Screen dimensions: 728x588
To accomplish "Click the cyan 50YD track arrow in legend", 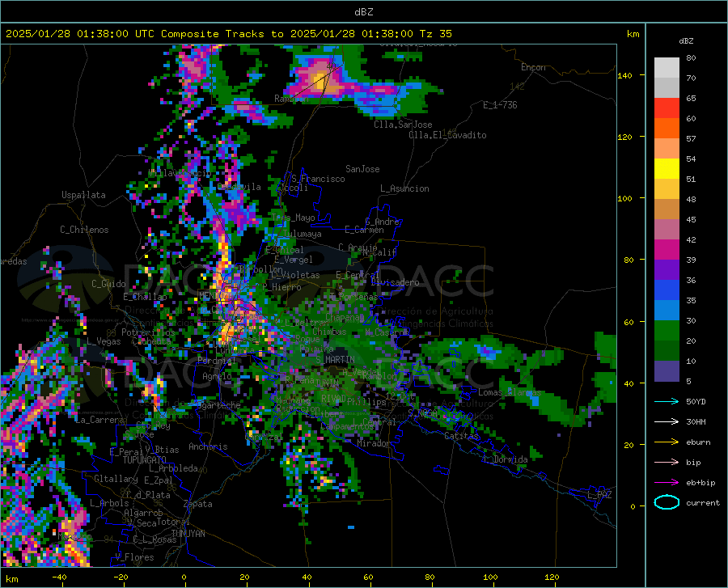I will [x=667, y=401].
